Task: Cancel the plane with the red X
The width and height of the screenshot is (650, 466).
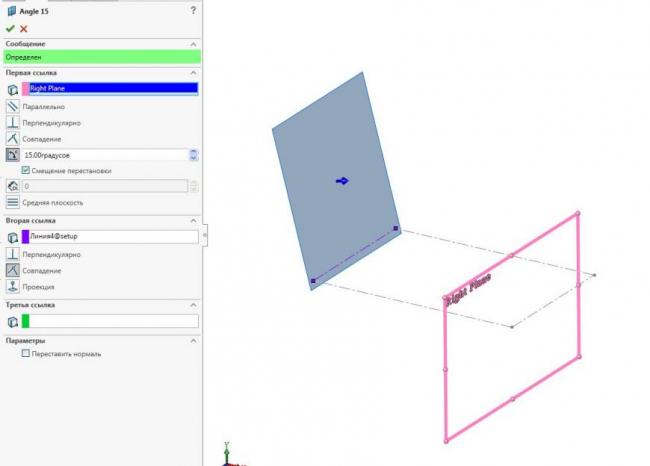Action: coord(24,29)
